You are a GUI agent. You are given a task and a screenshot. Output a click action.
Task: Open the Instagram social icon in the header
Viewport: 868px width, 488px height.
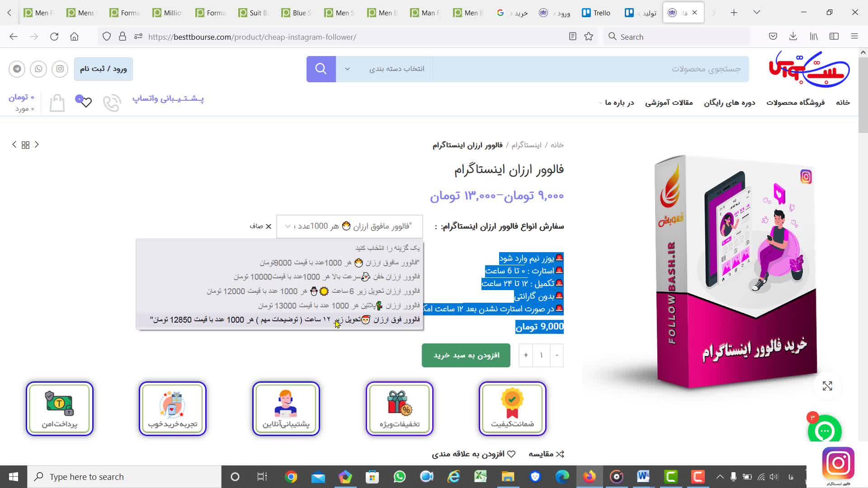(60, 69)
